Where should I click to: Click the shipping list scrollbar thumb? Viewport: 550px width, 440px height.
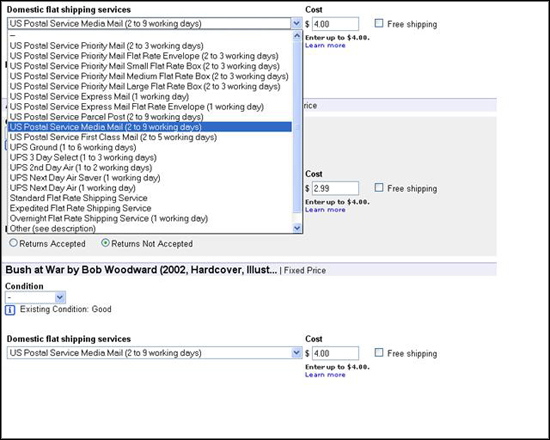297,126
